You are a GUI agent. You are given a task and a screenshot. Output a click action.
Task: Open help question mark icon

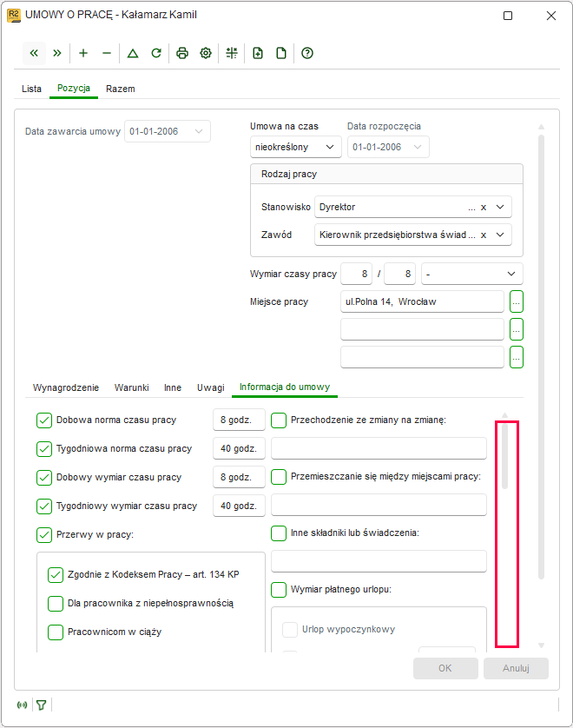[307, 53]
